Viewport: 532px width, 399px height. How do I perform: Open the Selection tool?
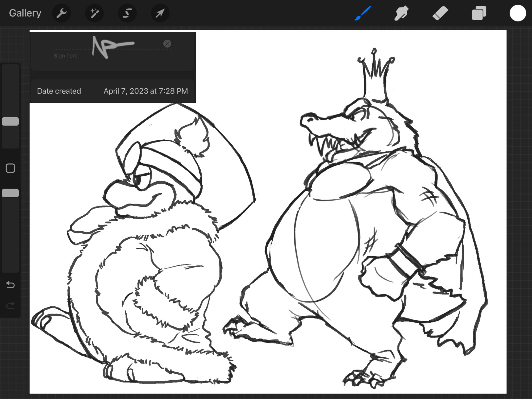[127, 13]
